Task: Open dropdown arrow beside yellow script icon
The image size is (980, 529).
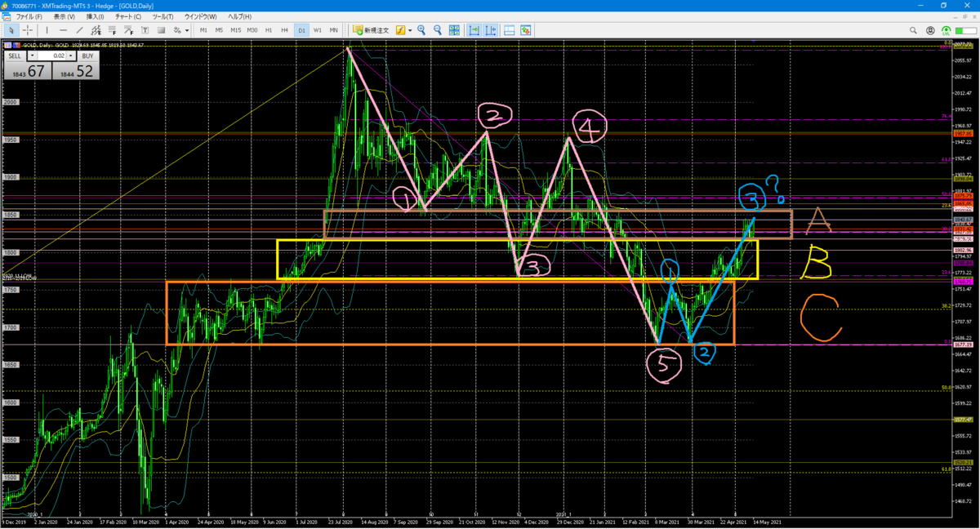Action: point(410,30)
